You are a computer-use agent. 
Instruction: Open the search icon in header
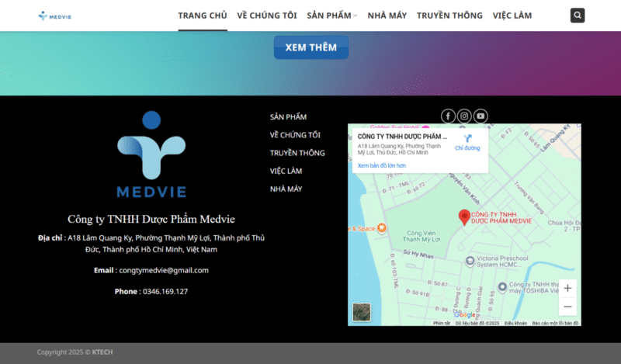[578, 16]
